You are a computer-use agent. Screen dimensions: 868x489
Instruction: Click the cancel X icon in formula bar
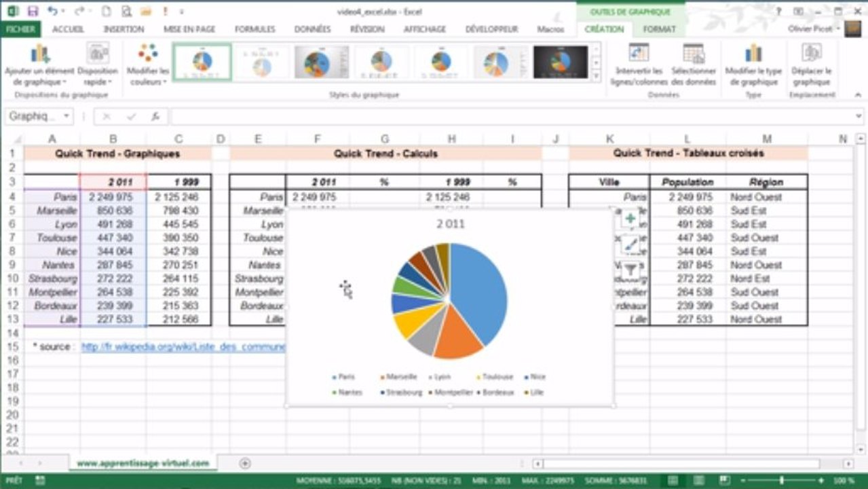click(x=107, y=117)
